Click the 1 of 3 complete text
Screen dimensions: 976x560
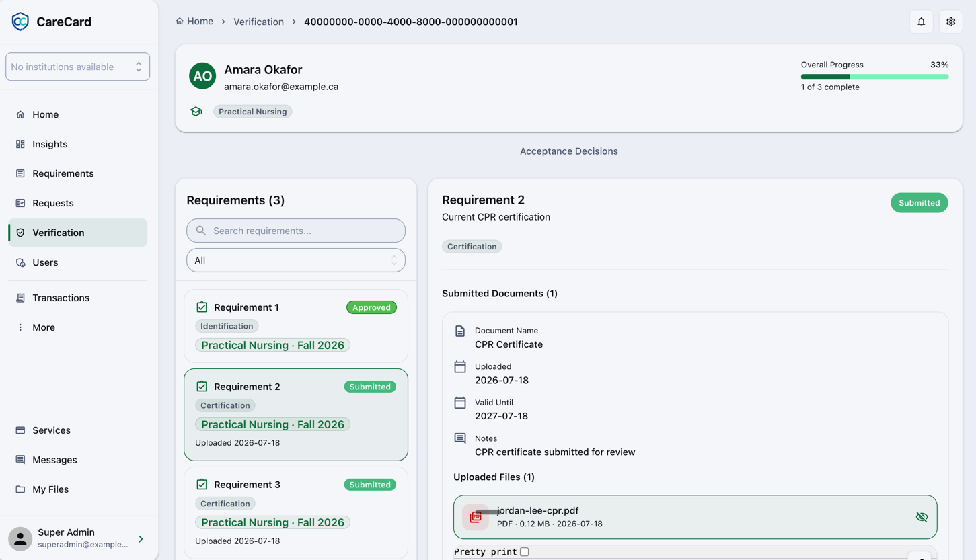[830, 87]
